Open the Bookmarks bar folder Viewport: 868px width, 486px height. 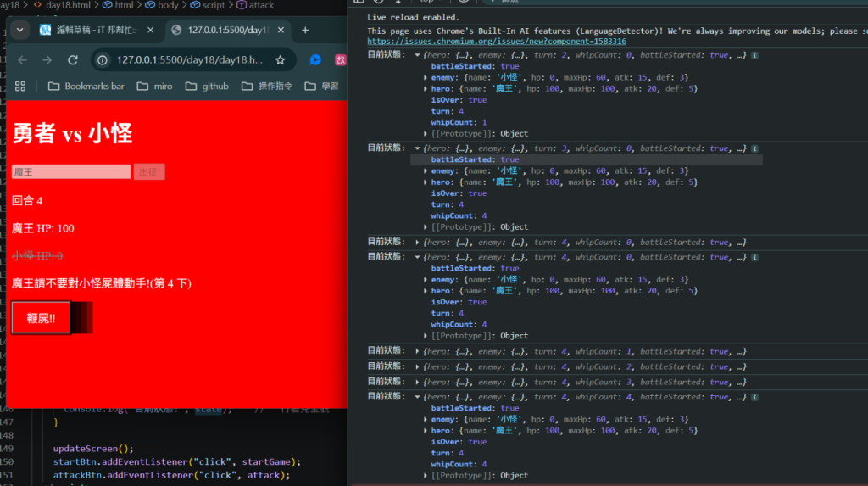click(86, 86)
